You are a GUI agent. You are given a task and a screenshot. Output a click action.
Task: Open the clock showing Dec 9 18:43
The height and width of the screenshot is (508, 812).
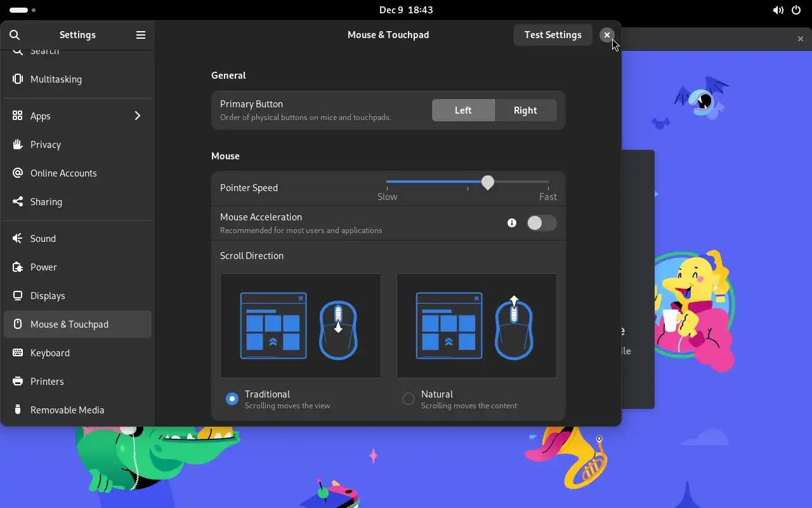click(x=406, y=10)
